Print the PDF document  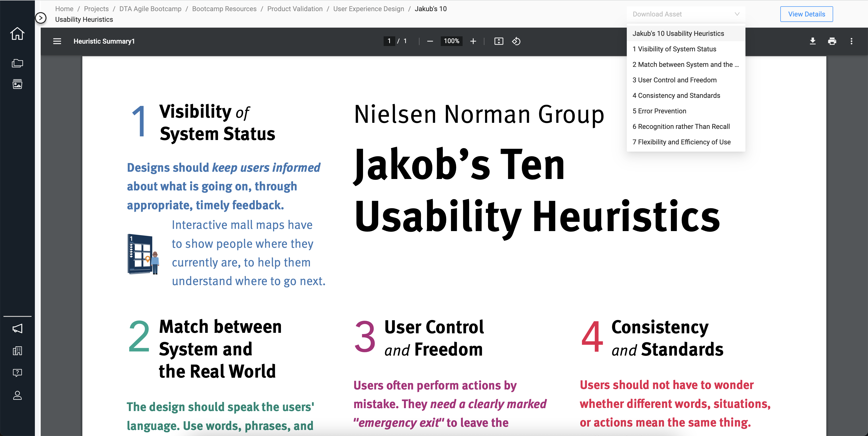click(x=832, y=41)
